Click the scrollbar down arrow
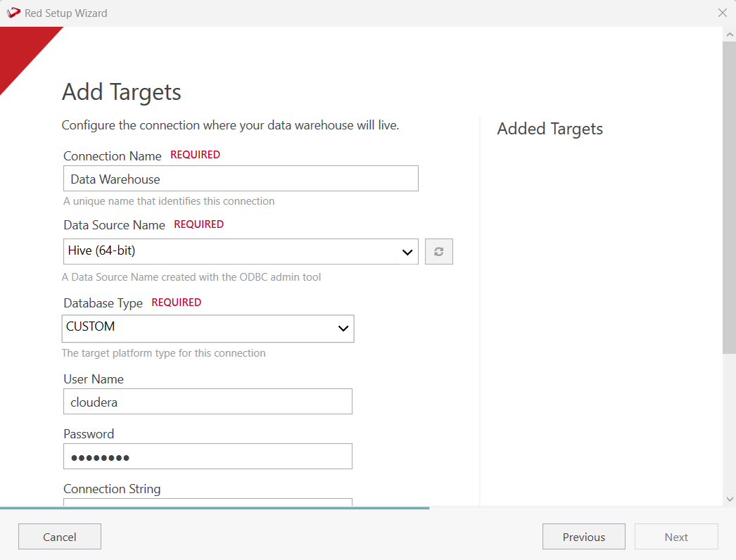Viewport: 736px width, 560px height. pos(729,499)
